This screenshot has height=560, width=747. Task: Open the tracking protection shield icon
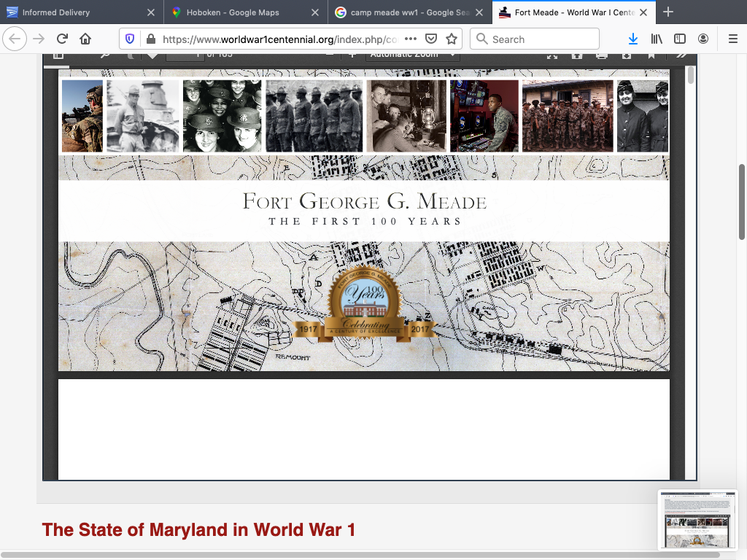[130, 39]
